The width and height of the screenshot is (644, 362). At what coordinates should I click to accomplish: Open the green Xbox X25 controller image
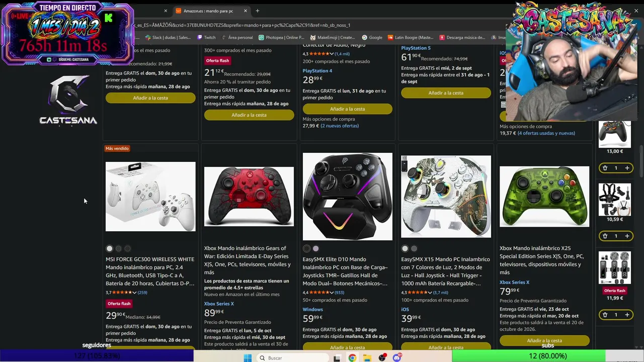(544, 197)
